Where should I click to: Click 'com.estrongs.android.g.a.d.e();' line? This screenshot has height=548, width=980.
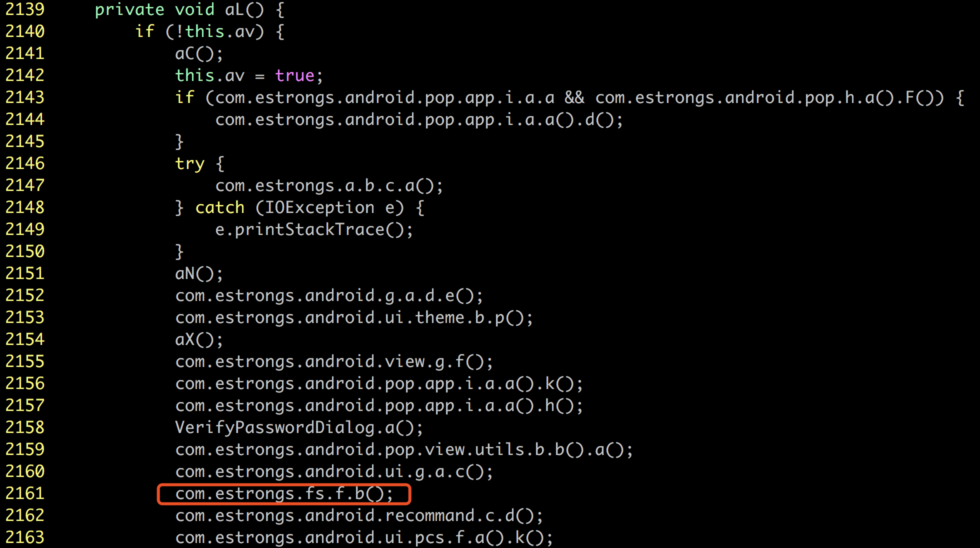pos(329,296)
